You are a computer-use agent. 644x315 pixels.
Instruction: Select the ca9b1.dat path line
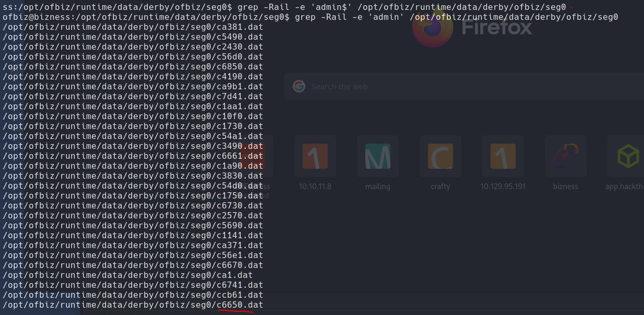(x=133, y=87)
